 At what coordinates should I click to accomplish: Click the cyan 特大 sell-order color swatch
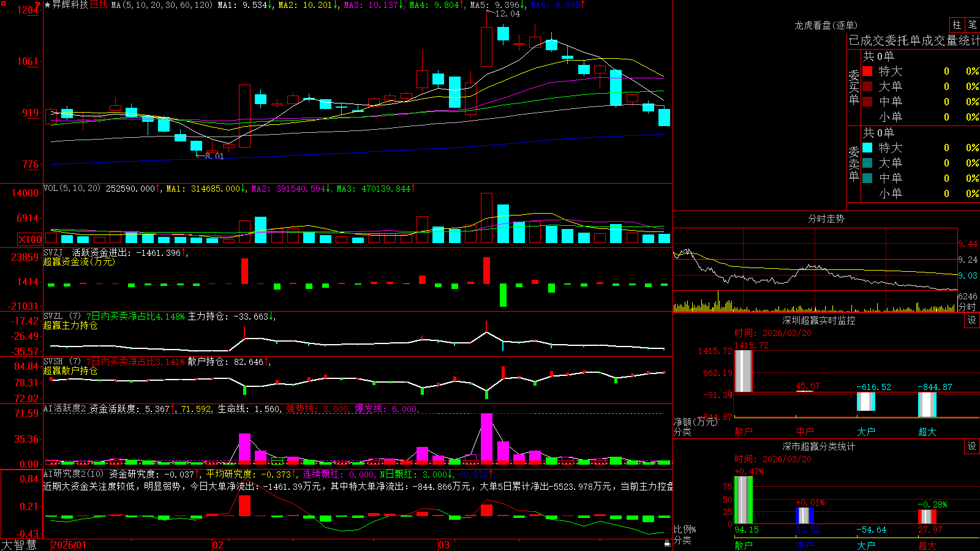867,148
